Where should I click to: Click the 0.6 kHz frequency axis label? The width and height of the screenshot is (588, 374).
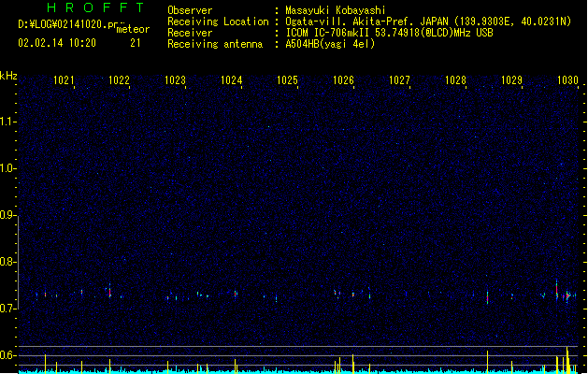pos(7,355)
